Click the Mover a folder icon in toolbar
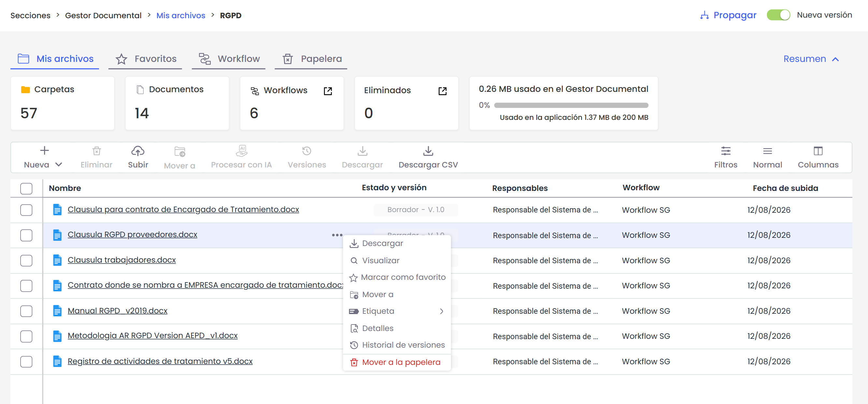Viewport: 868px width, 404px height. tap(180, 151)
